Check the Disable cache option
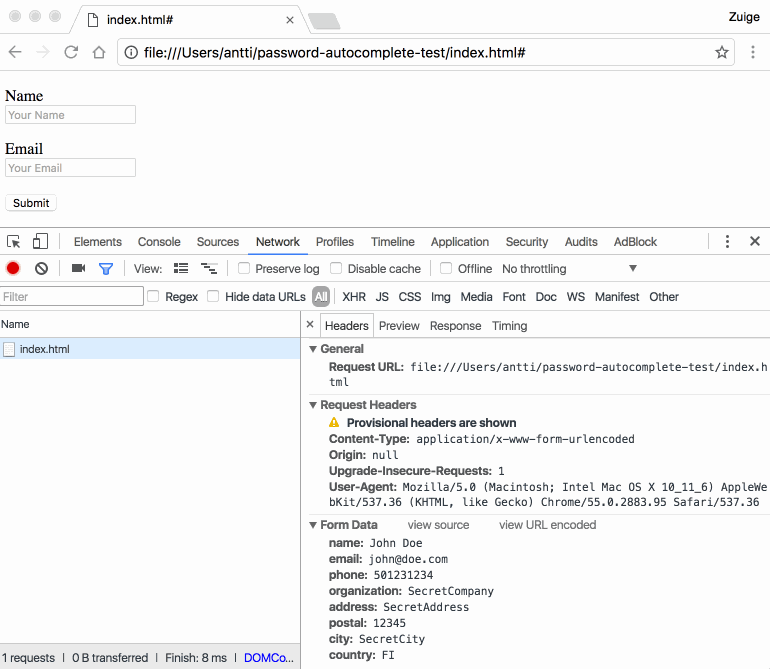The width and height of the screenshot is (770, 669). pos(337,268)
